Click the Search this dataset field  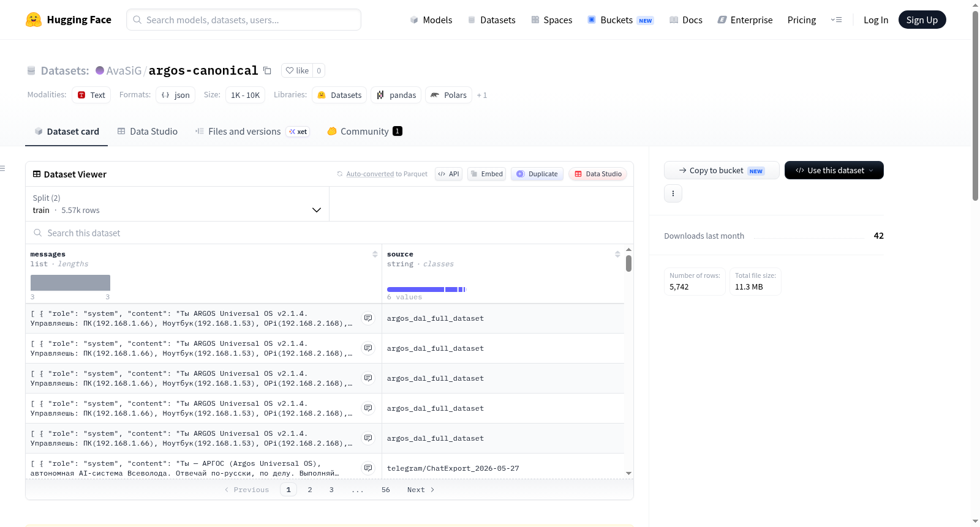click(x=330, y=233)
